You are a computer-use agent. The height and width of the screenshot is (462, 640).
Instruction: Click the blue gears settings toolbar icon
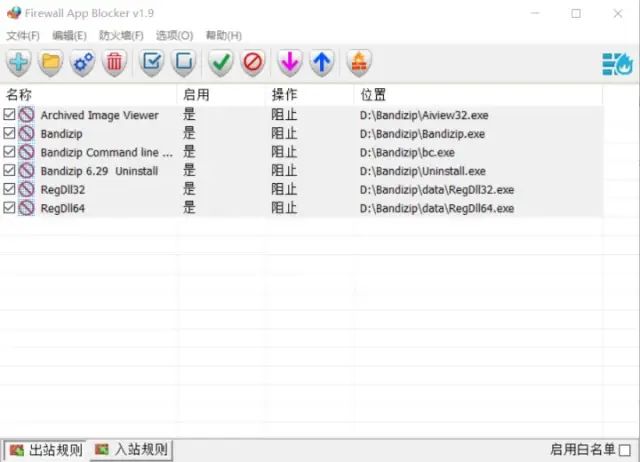click(x=83, y=63)
